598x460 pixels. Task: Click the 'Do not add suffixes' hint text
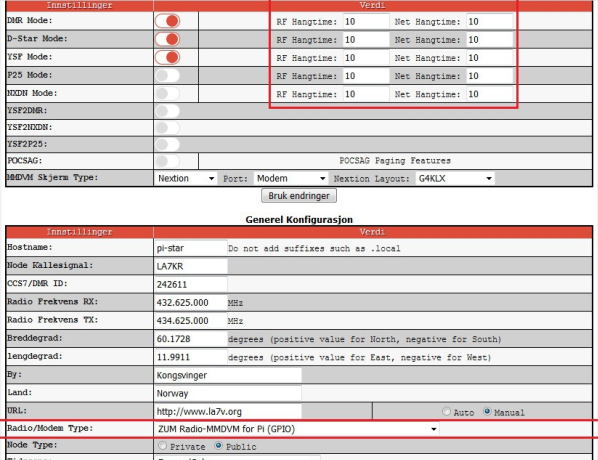point(314,249)
